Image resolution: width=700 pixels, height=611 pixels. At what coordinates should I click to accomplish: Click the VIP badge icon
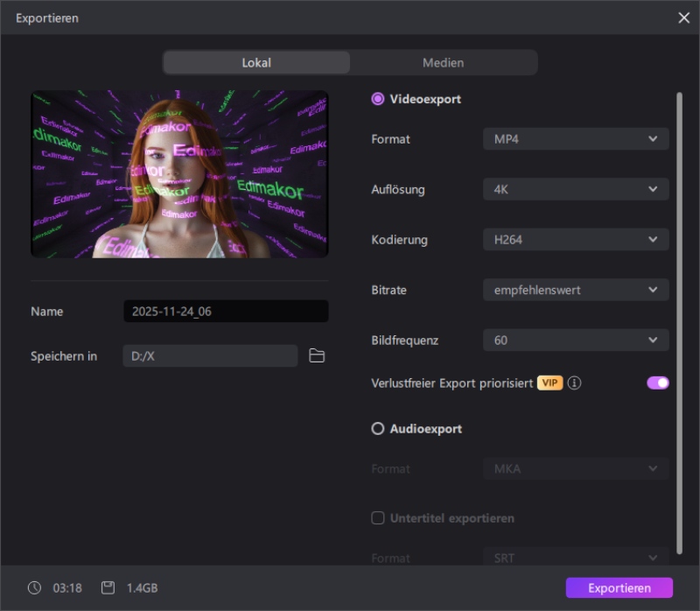click(x=549, y=383)
